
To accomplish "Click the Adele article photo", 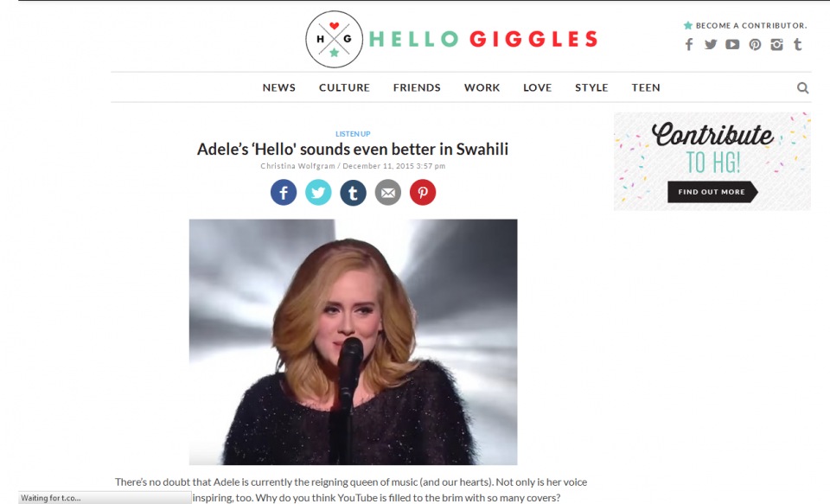I will (x=353, y=342).
